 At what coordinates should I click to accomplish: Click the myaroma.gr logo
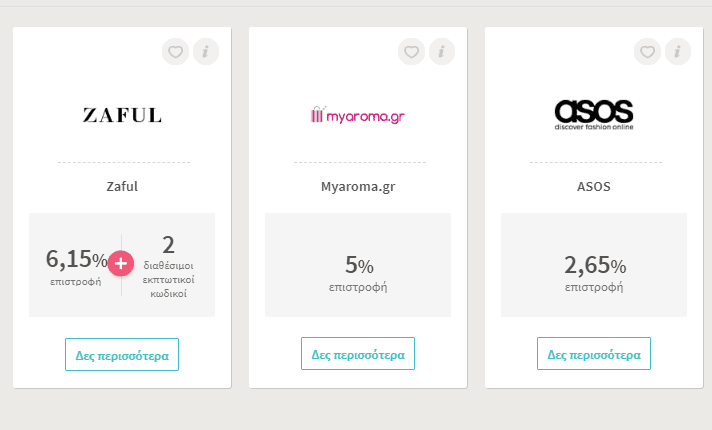pyautogui.click(x=358, y=115)
